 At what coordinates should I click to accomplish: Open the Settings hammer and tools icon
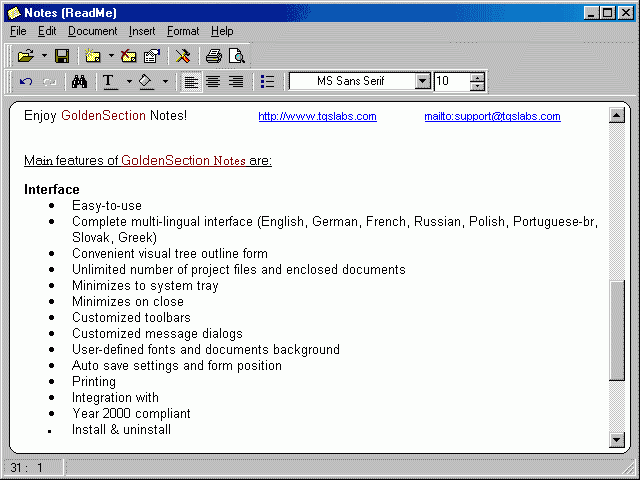pyautogui.click(x=183, y=56)
